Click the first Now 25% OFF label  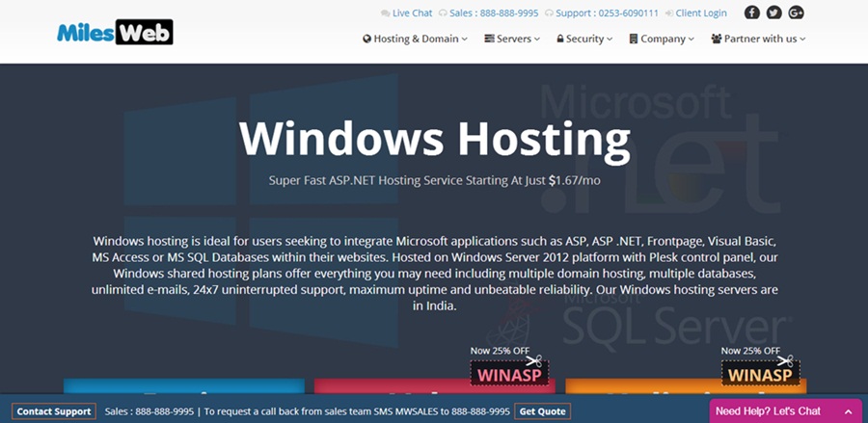tap(500, 351)
